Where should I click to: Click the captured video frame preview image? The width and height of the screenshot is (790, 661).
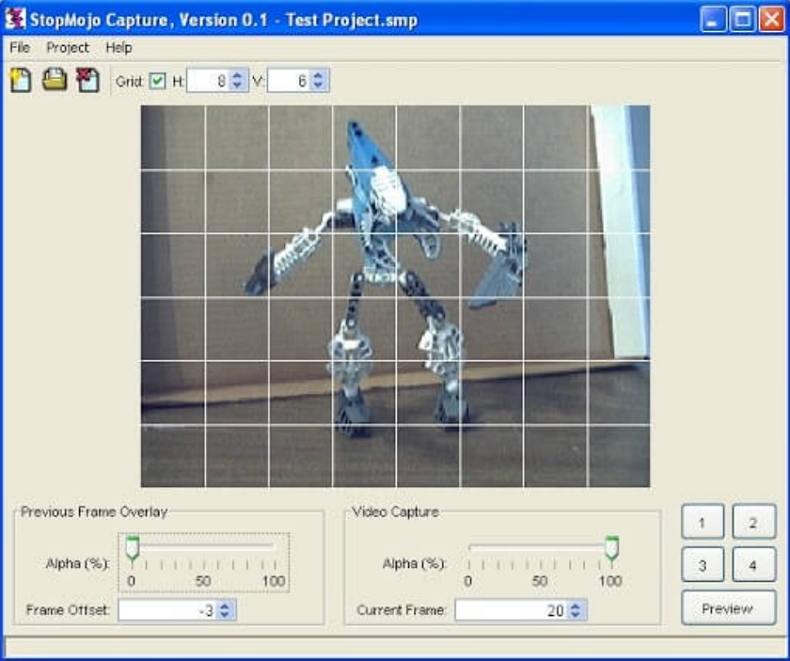point(396,296)
